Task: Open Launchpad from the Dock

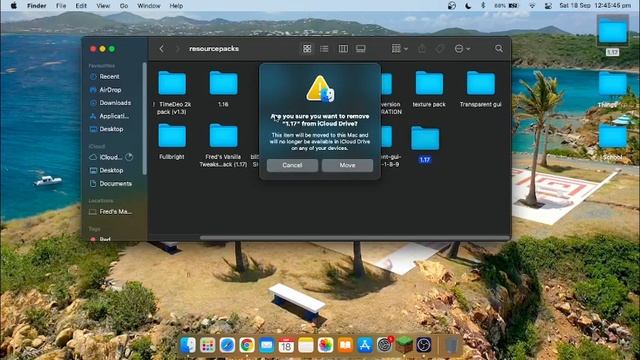Action: coord(207,345)
